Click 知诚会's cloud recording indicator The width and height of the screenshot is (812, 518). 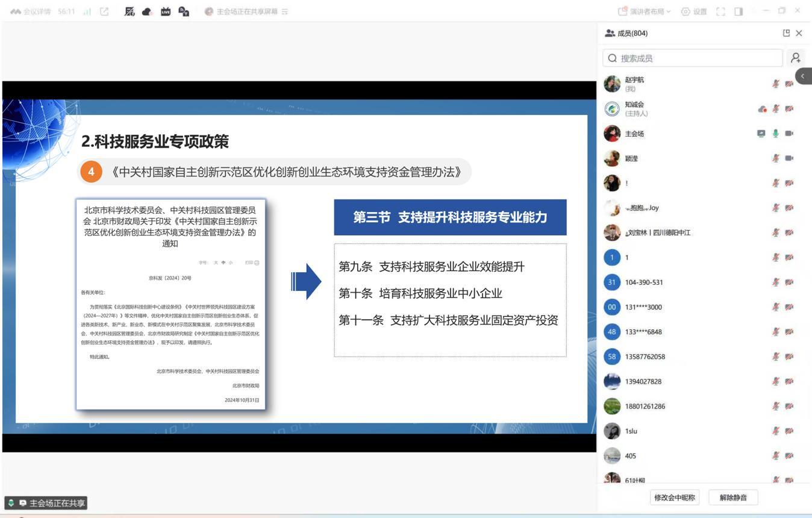(x=762, y=109)
